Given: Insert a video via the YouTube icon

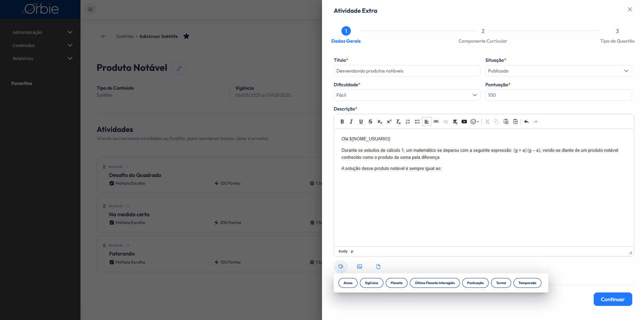Looking at the screenshot, I should [464, 122].
